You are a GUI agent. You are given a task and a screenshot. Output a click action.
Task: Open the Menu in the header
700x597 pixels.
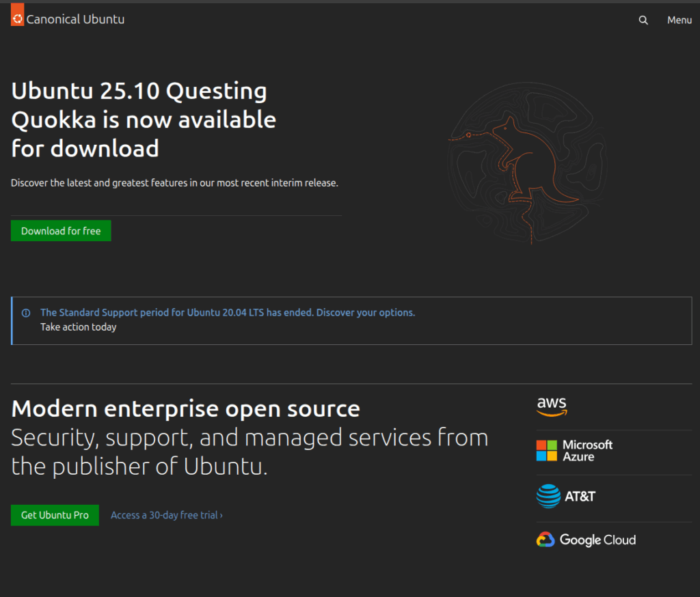click(679, 20)
